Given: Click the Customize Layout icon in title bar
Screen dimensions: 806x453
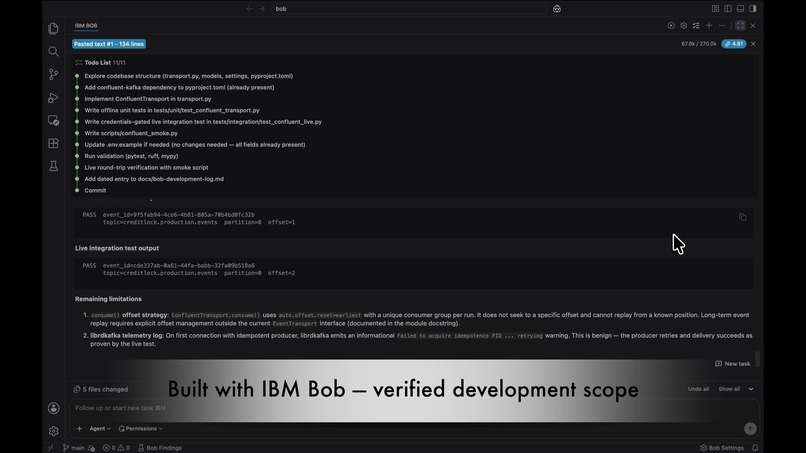Looking at the screenshot, I should click(x=716, y=9).
